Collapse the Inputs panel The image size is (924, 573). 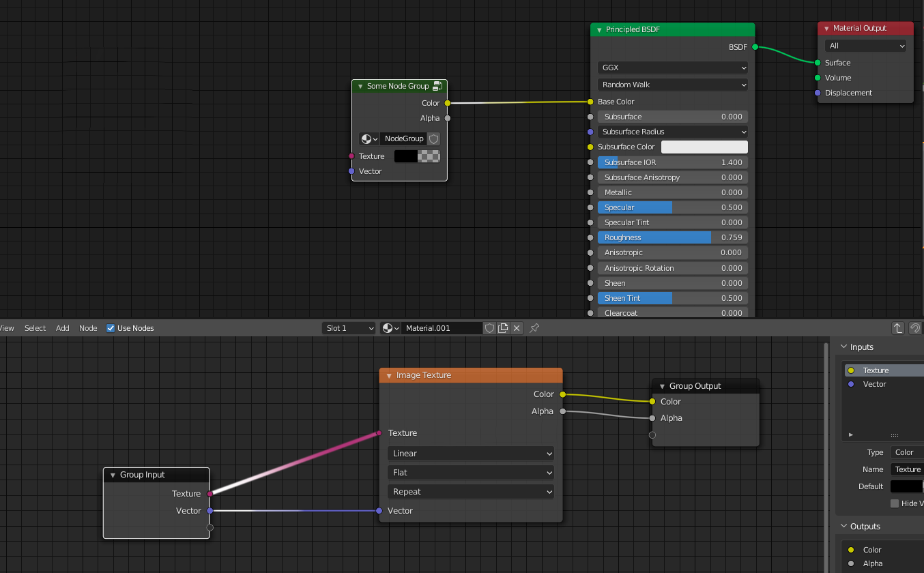click(x=843, y=347)
